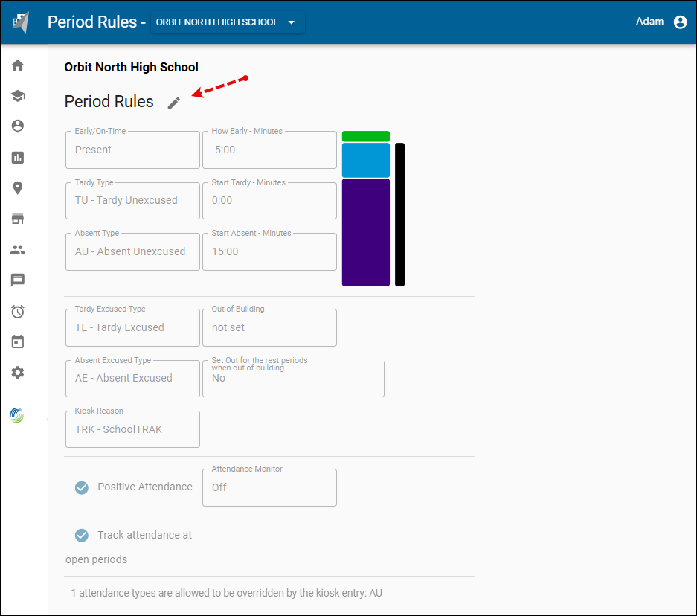This screenshot has height=616, width=697.
Task: Toggle the Positive Attendance checkmark
Action: [82, 487]
